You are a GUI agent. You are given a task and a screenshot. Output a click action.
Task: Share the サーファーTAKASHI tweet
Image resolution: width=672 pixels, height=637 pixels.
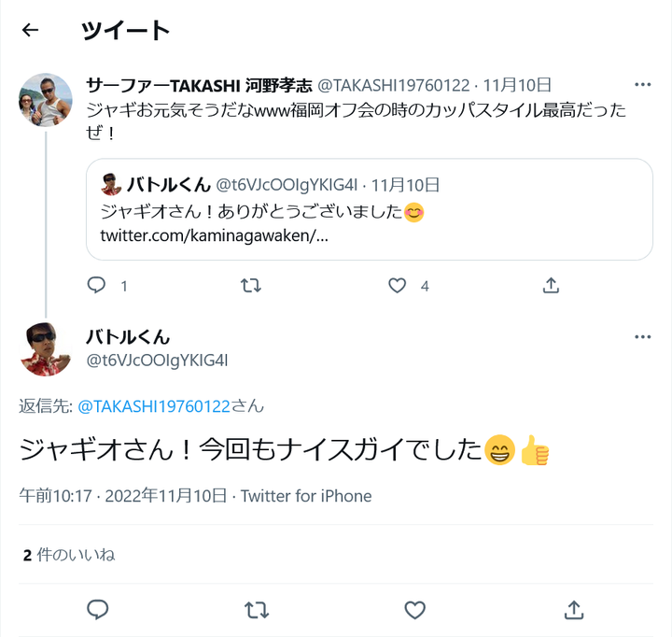[551, 286]
